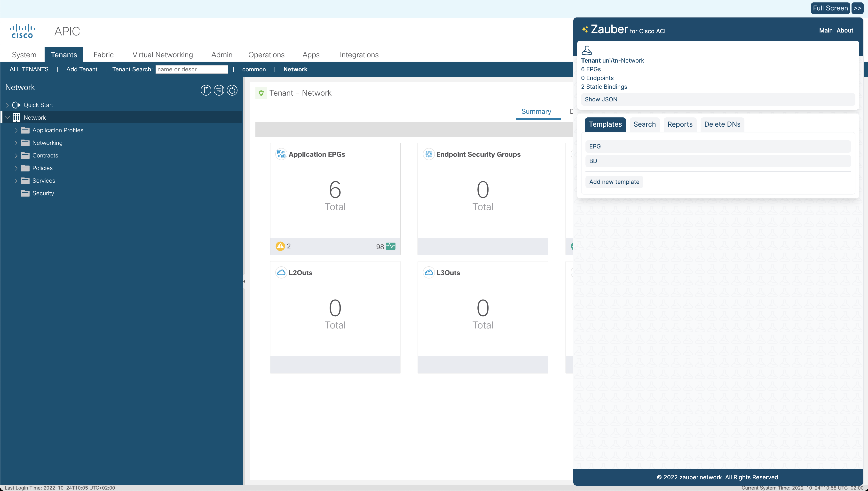Click Add new template button
Screen dimensions: 868x491
(614, 182)
